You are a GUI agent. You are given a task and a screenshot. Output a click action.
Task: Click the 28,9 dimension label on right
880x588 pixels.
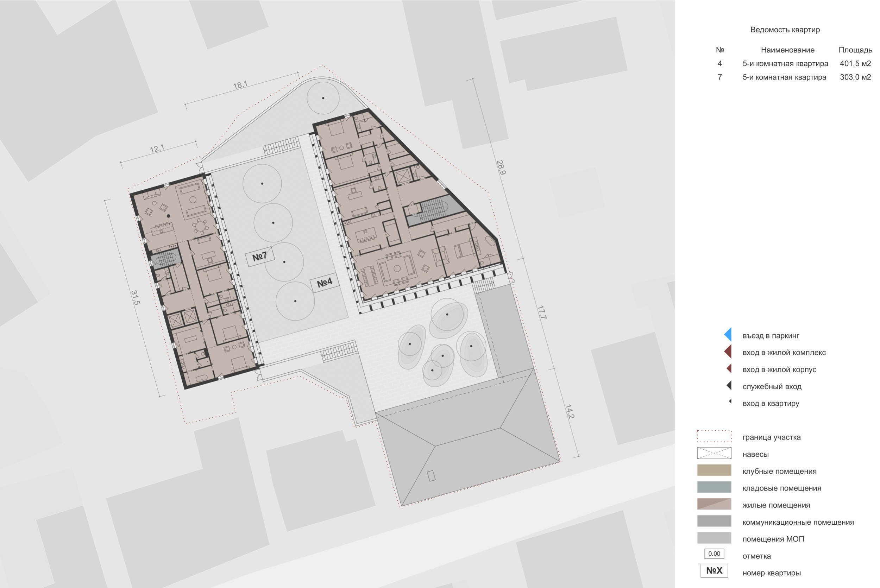(501, 167)
